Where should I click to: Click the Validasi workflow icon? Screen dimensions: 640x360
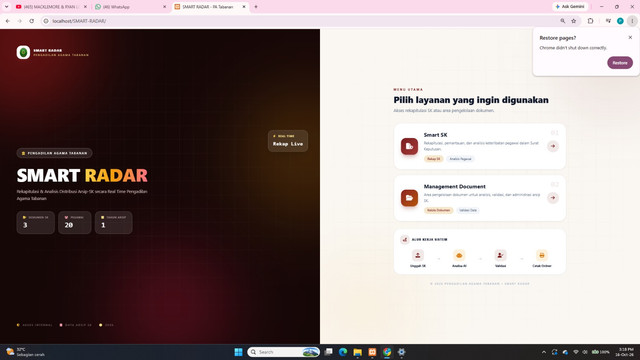click(x=500, y=256)
